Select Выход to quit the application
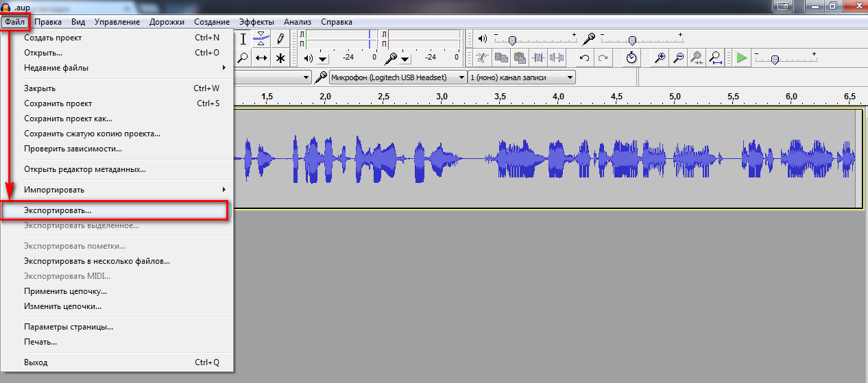Image resolution: width=868 pixels, height=383 pixels. click(36, 362)
